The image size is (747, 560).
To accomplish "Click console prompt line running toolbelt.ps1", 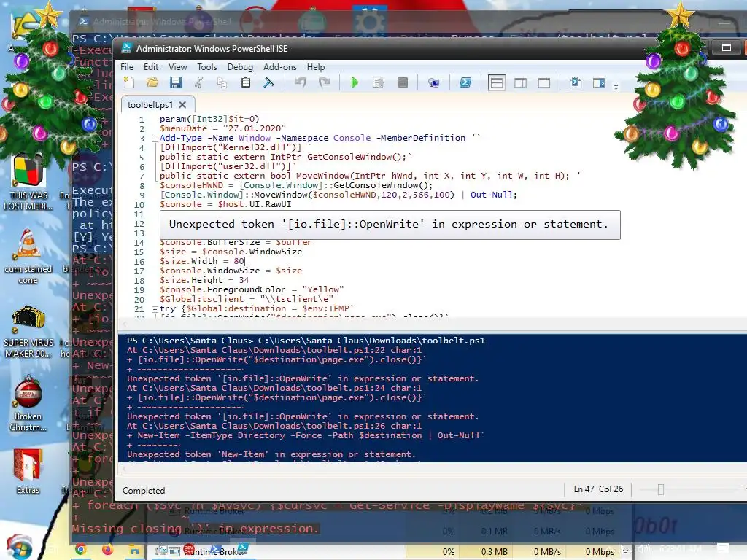I will [x=306, y=341].
